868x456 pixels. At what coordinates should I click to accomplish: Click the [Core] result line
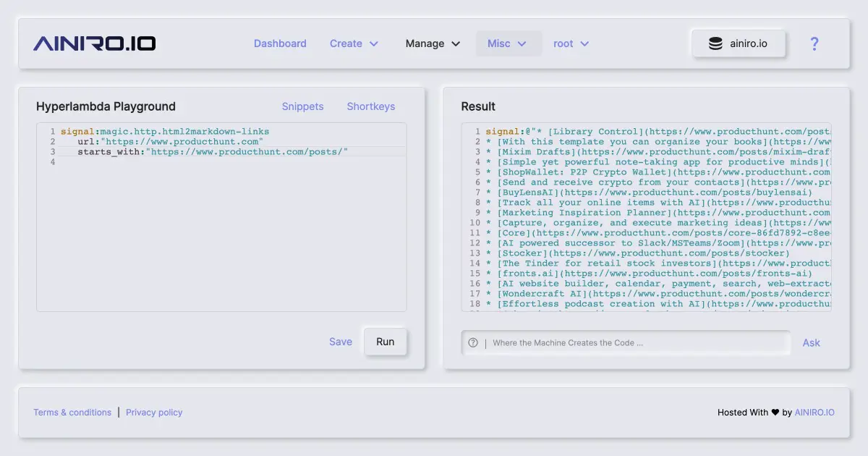pyautogui.click(x=658, y=233)
